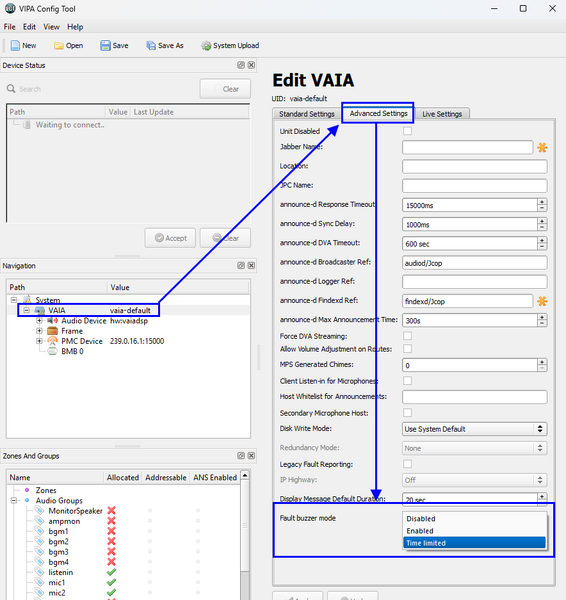Click the tag icon next to bgm3
The image size is (566, 600).
pos(40,551)
